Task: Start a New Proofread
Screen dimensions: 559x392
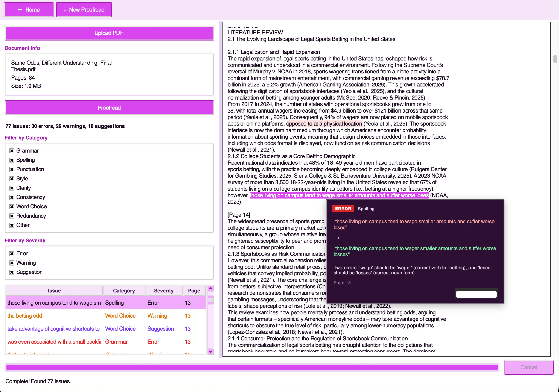Action: (x=84, y=10)
